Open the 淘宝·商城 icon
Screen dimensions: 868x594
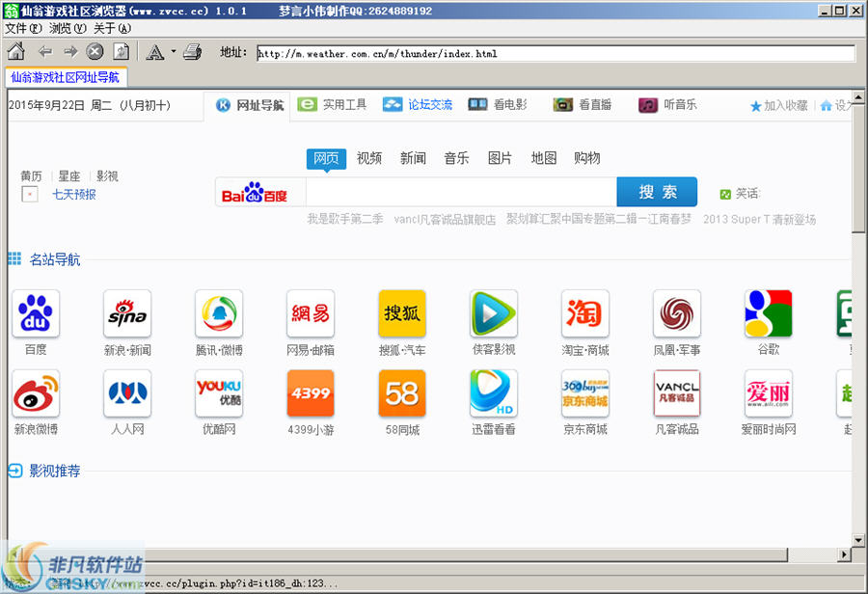[x=585, y=313]
